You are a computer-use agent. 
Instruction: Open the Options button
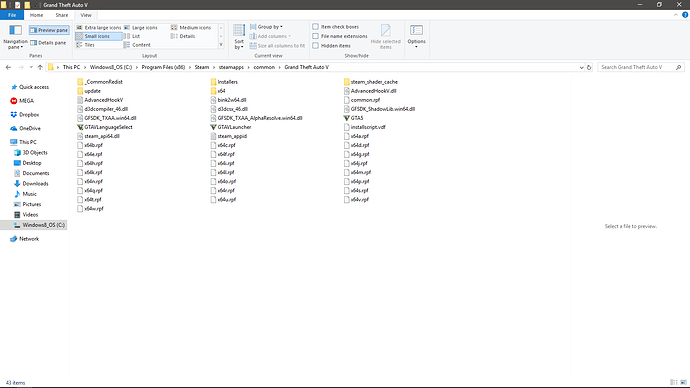(416, 37)
